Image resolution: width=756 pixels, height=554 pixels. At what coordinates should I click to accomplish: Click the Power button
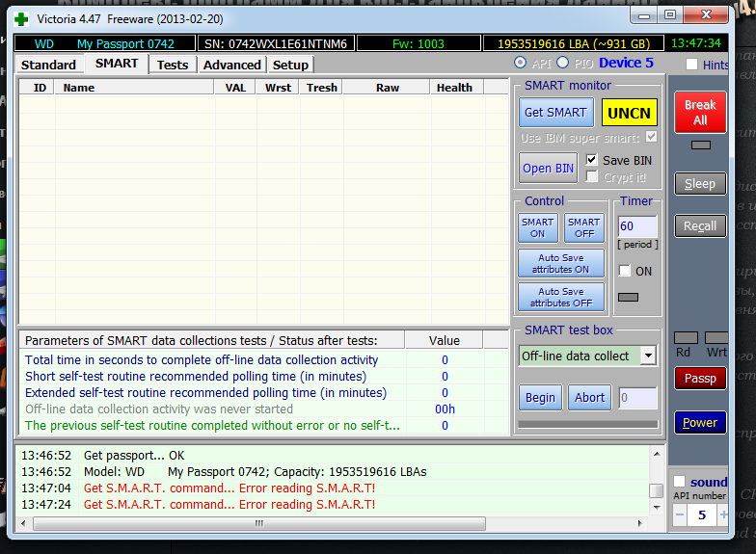point(699,422)
